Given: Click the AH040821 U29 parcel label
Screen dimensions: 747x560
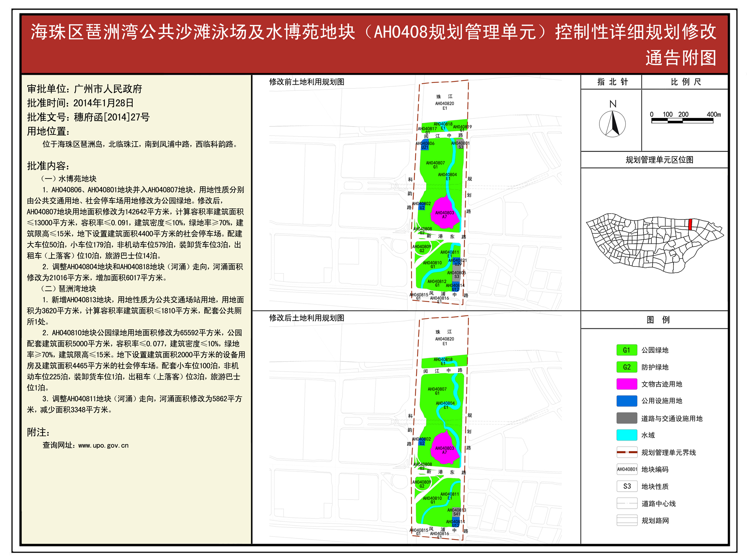Looking at the screenshot, I should tap(458, 262).
